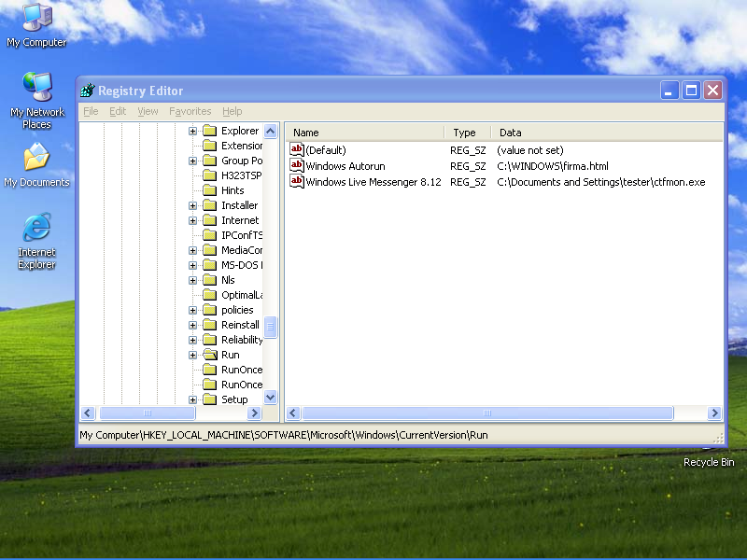Image resolution: width=747 pixels, height=560 pixels.
Task: Select the OptimalL key folder icon
Action: click(x=209, y=295)
